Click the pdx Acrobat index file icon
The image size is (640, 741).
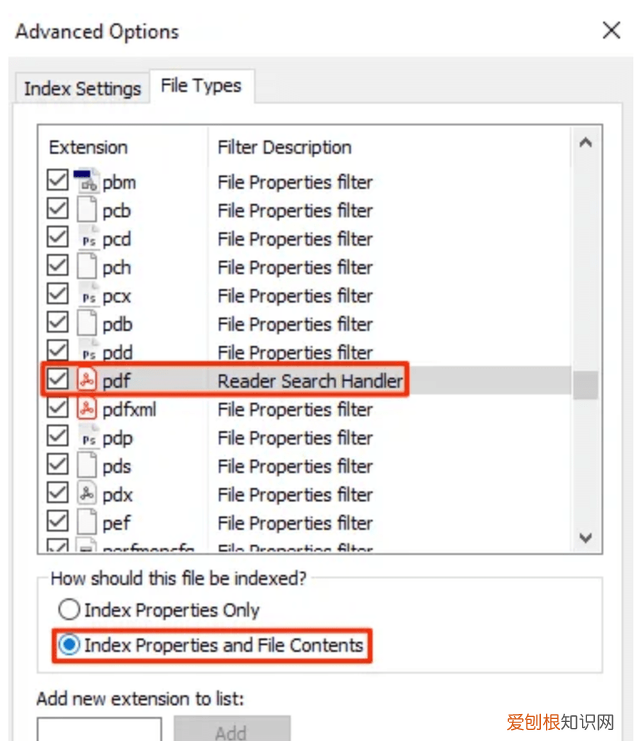[87, 494]
